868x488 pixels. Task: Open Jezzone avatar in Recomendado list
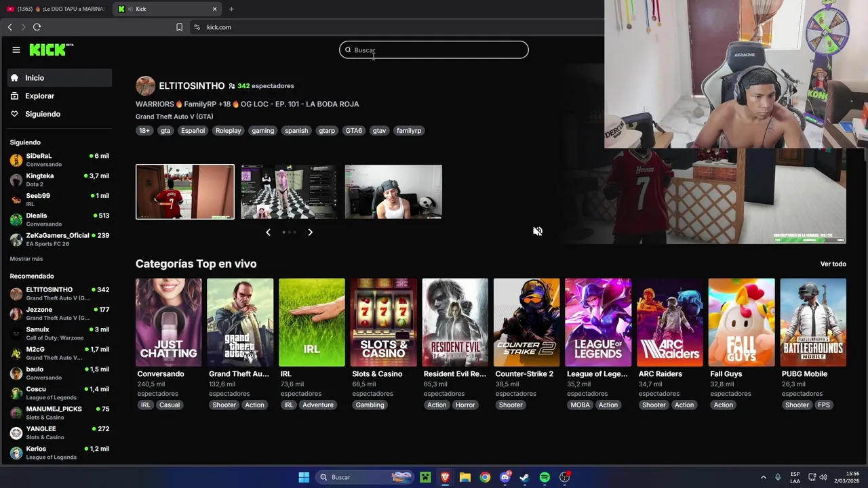point(16,314)
